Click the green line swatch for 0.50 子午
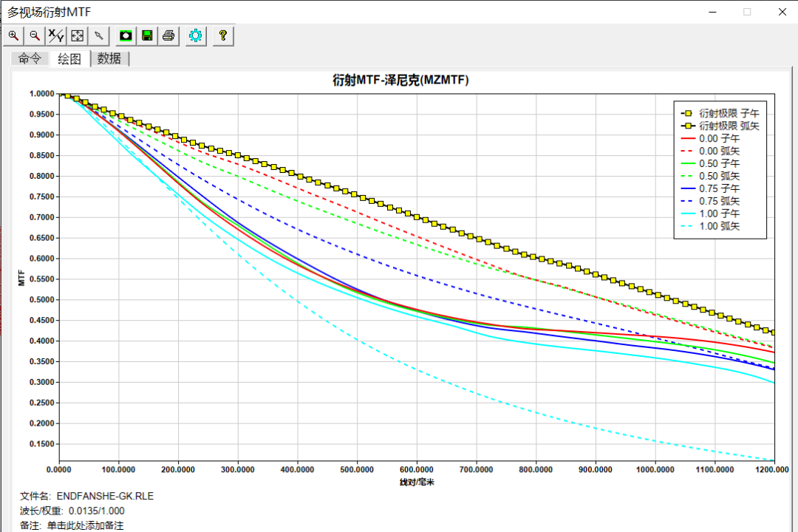The image size is (798, 532). pyautogui.click(x=688, y=163)
